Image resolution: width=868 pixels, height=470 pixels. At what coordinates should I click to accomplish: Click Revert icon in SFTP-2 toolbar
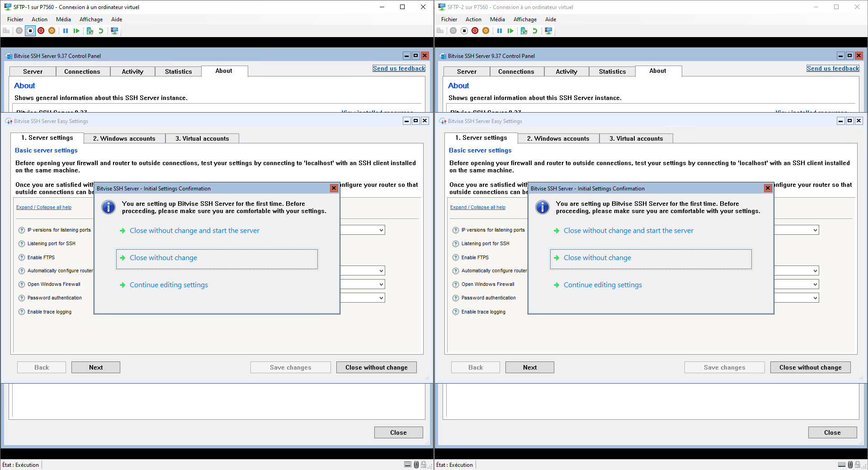[x=535, y=31]
